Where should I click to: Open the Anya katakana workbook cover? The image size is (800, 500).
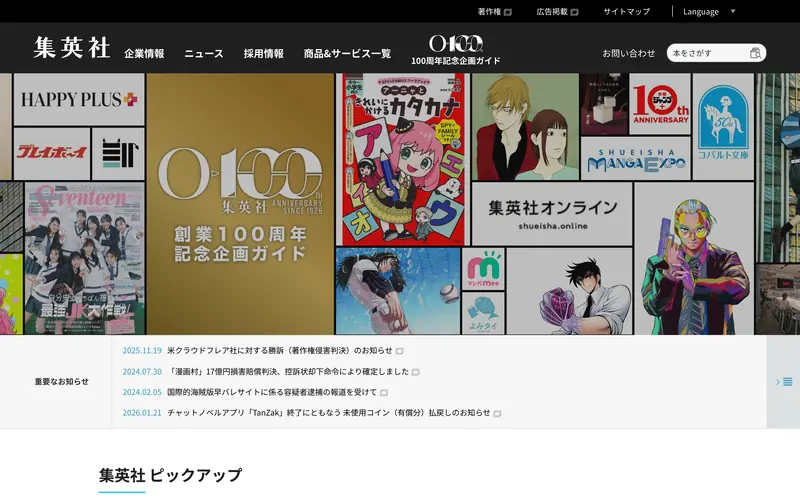click(403, 160)
